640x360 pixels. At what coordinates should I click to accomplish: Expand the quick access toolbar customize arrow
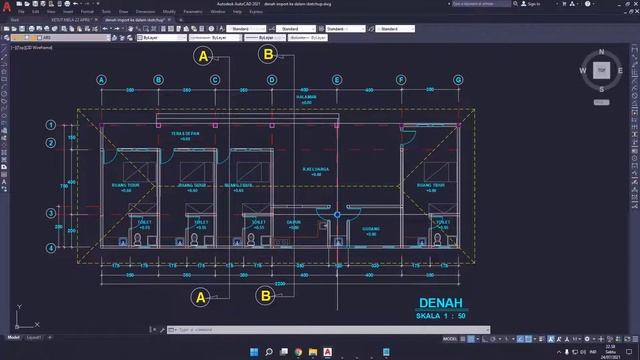tap(98, 4)
